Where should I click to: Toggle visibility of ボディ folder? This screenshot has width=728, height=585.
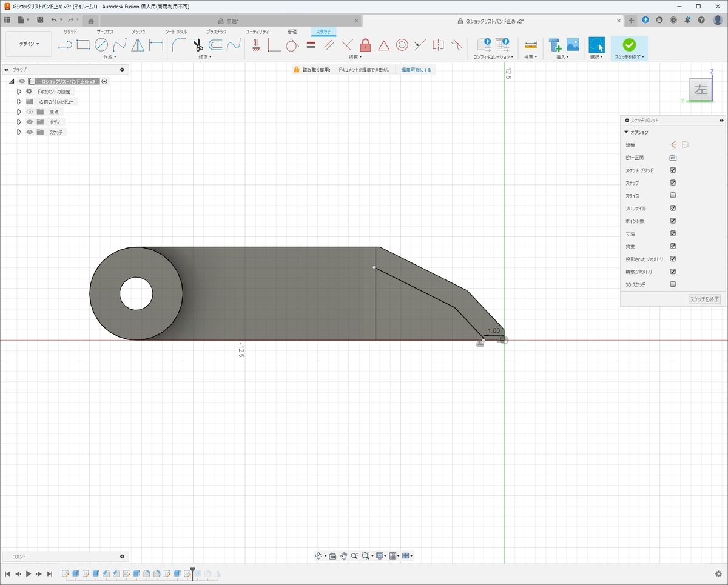click(x=29, y=122)
